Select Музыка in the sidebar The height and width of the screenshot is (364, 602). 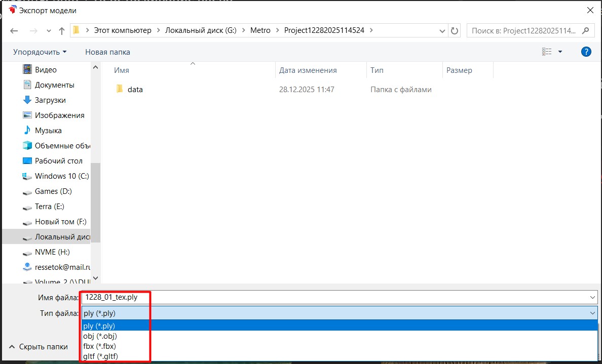coord(48,131)
